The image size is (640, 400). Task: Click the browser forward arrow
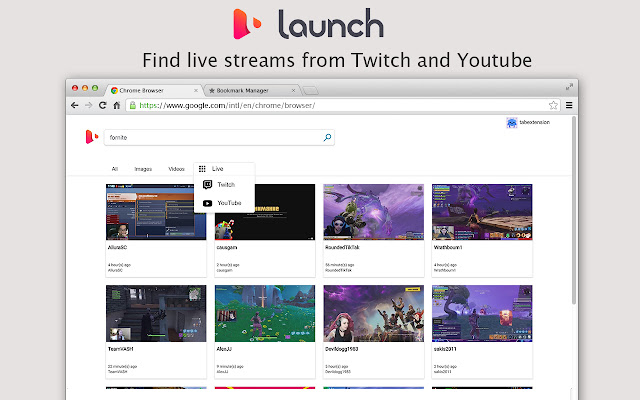click(89, 105)
